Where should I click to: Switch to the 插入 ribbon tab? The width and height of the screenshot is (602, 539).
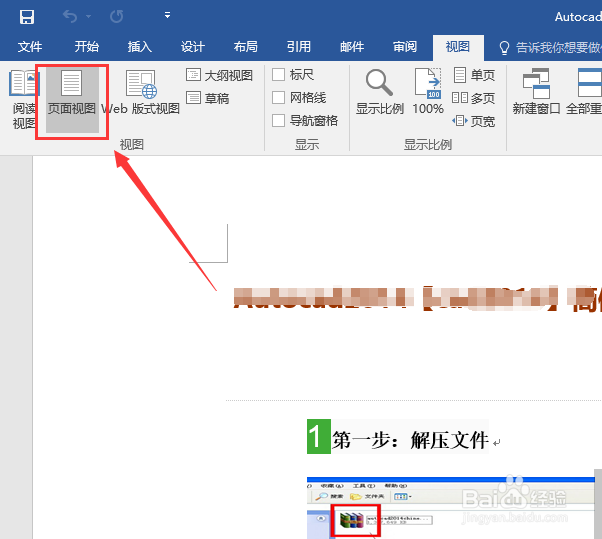pos(140,47)
